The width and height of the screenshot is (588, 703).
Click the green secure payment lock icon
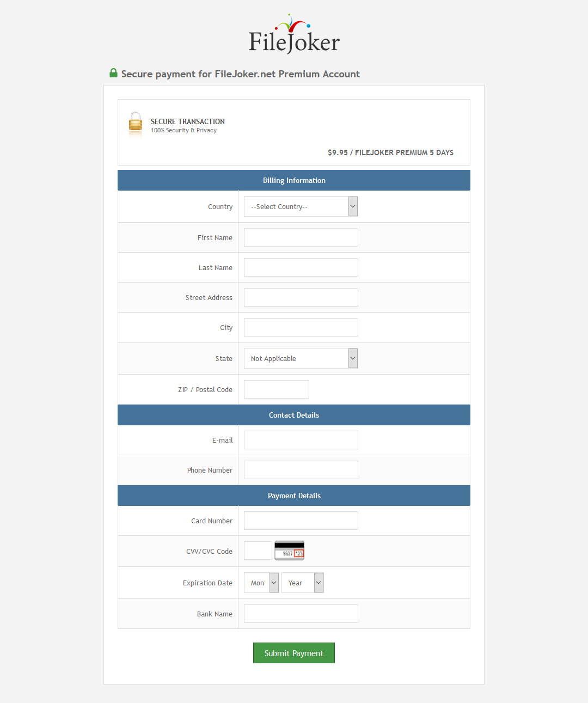pos(113,73)
